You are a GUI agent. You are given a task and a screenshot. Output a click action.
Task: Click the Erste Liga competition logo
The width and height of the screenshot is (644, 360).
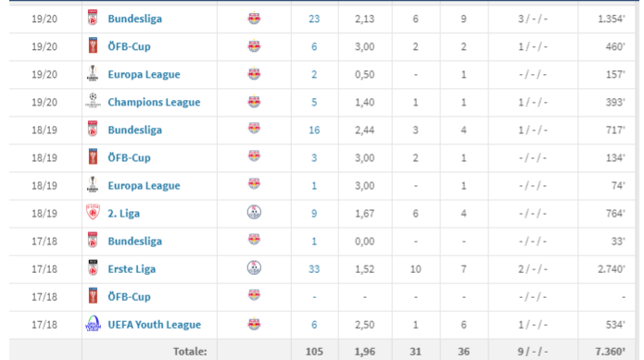pyautogui.click(x=93, y=268)
